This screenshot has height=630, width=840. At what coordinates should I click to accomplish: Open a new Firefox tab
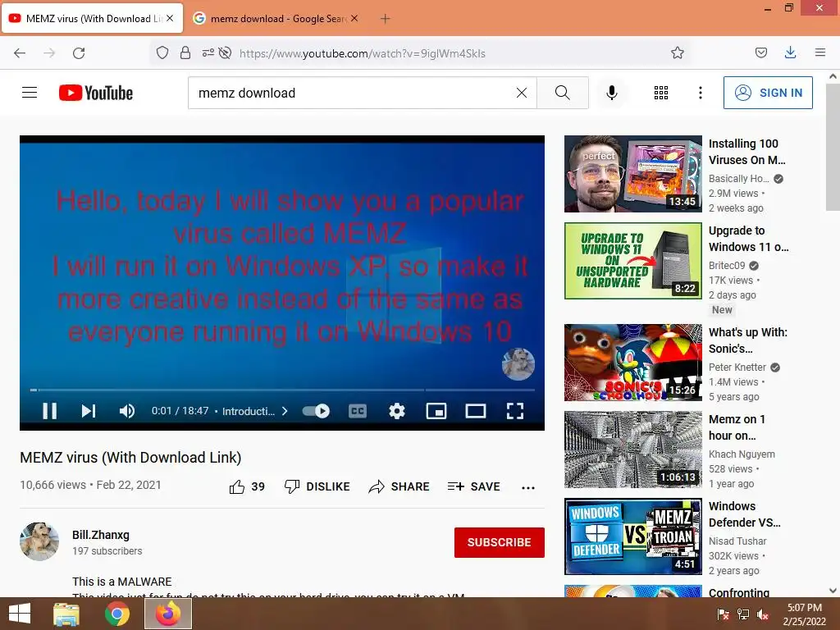pos(386,18)
